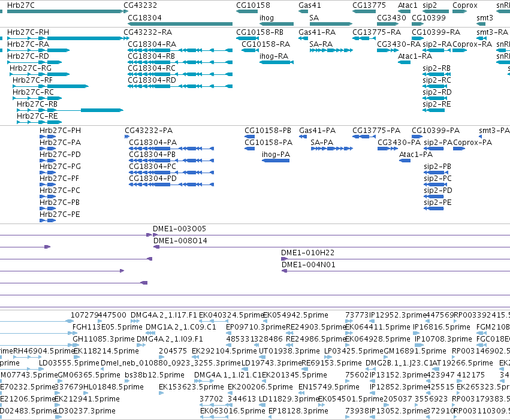Select protein CG18304-PB label
The image size is (510, 420).
[x=152, y=154]
